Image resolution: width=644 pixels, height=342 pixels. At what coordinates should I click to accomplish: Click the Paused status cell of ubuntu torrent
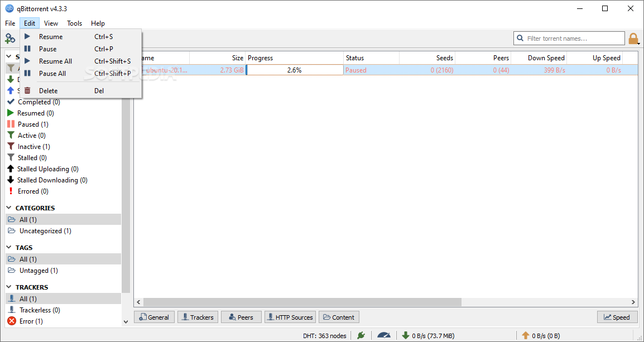(x=371, y=70)
